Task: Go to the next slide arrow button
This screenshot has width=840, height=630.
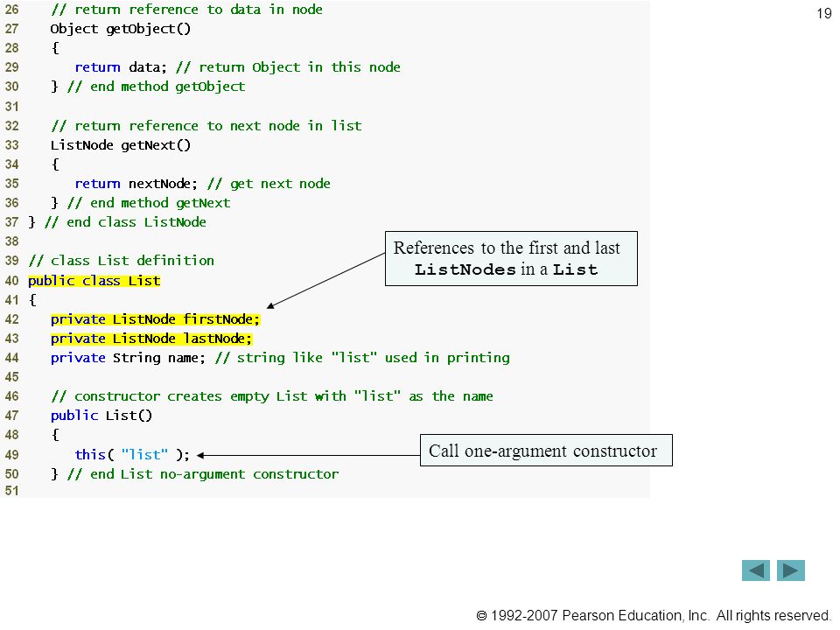Action: click(x=791, y=570)
